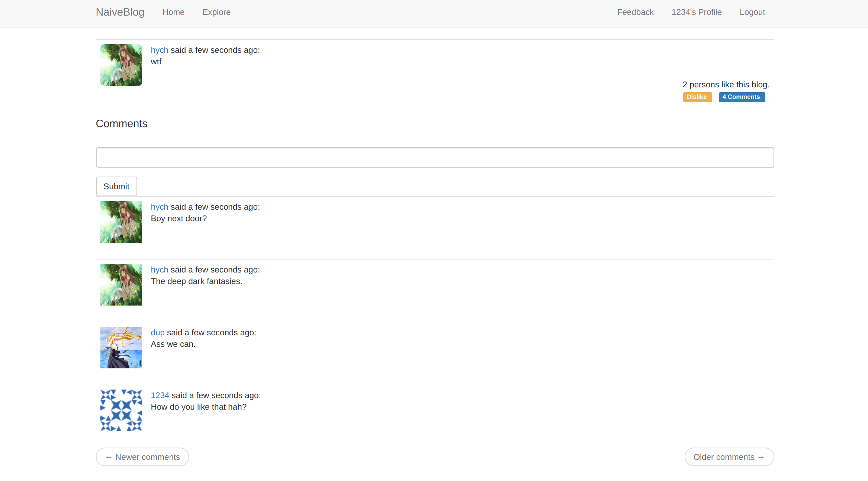
Task: Click the 4 Comments badge
Action: coord(742,97)
